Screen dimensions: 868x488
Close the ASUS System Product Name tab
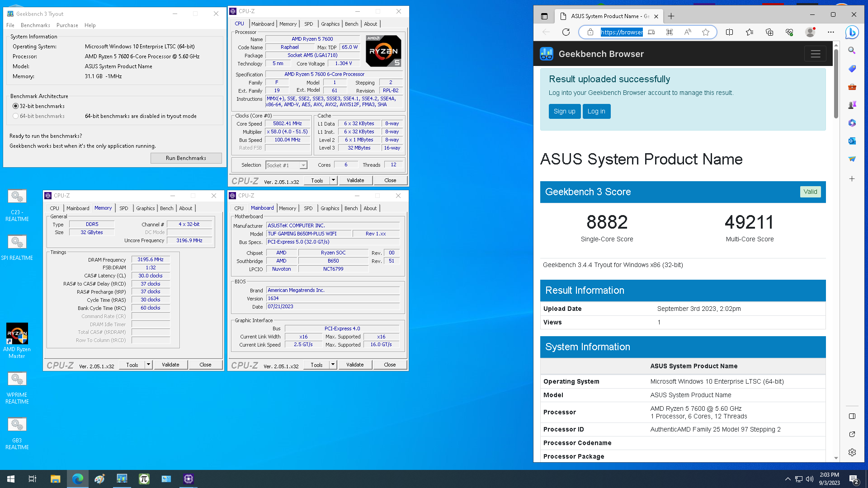click(656, 16)
